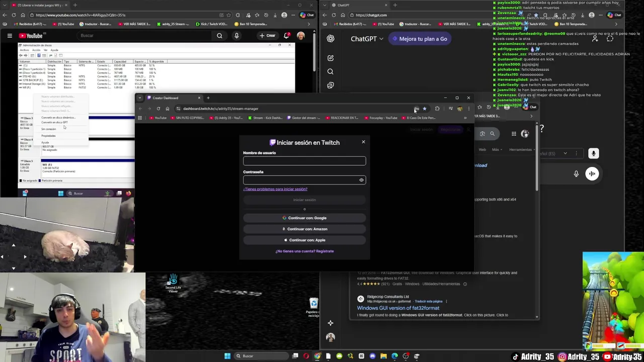This screenshot has height=362, width=644.
Task: Open Second Life Viewer desktop icon
Action: pyautogui.click(x=173, y=284)
